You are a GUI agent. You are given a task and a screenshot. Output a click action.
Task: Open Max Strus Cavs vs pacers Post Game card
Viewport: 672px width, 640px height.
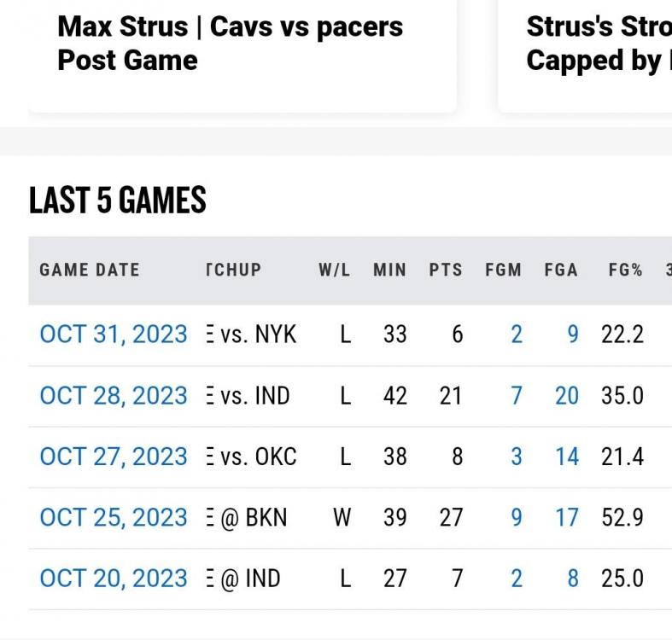point(243,51)
